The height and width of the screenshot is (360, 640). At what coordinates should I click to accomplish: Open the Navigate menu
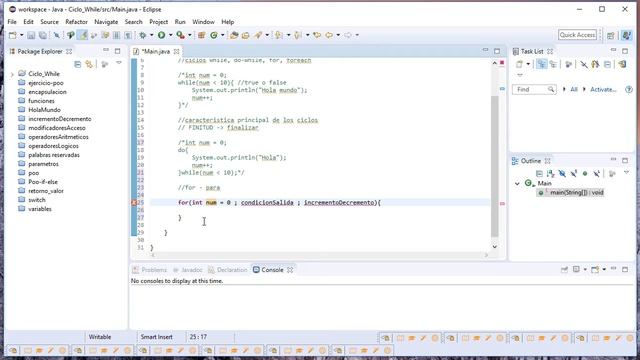(106, 22)
